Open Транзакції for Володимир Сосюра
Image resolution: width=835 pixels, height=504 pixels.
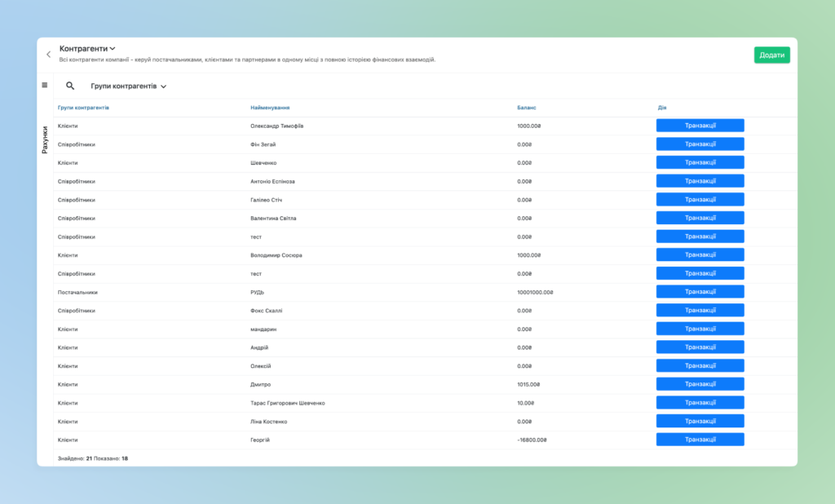[x=700, y=254]
